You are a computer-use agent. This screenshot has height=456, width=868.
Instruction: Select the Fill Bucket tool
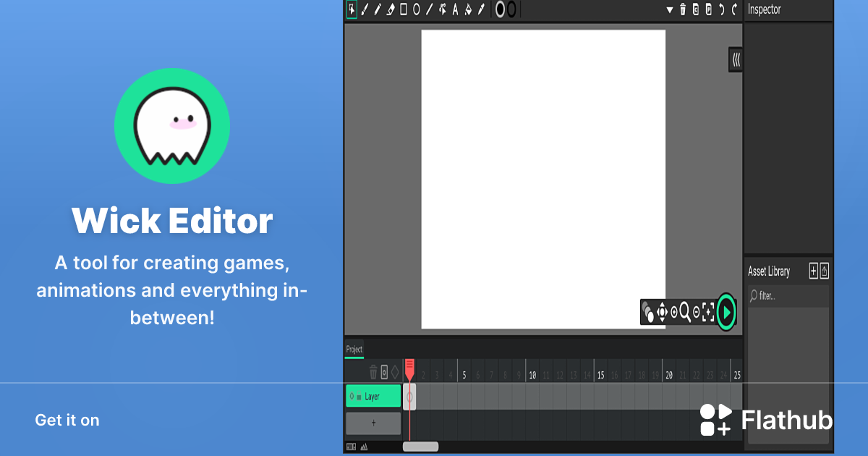[468, 9]
